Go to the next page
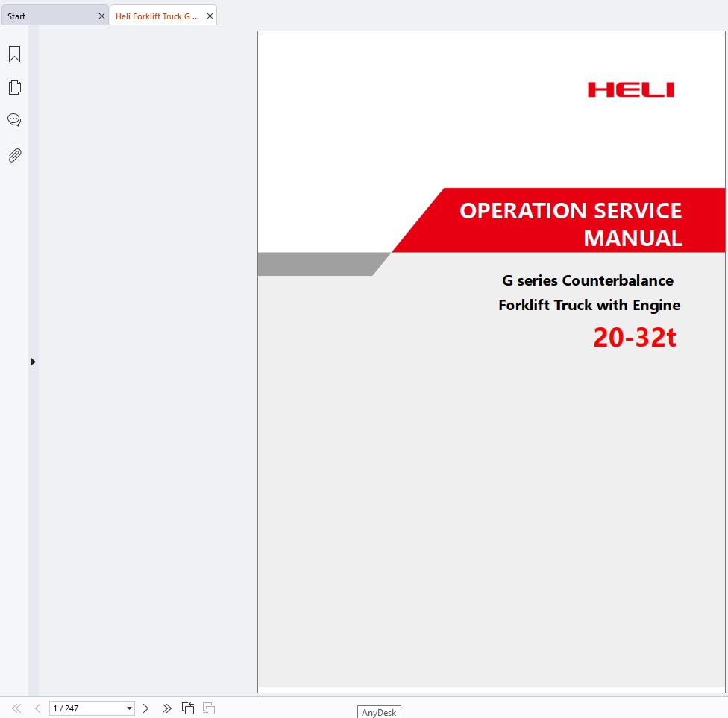Viewport: 728px width, 718px height. coord(145,708)
